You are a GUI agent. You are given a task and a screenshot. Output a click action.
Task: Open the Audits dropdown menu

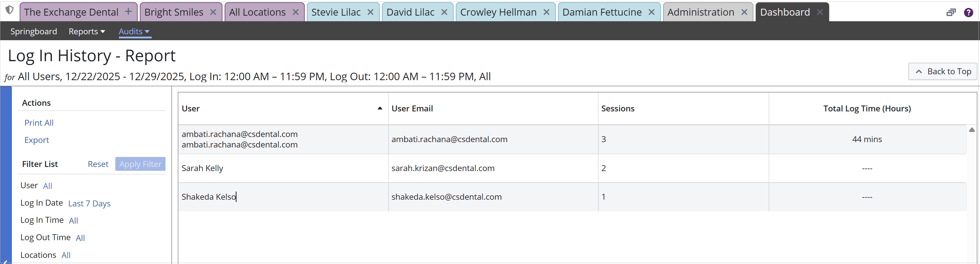tap(134, 31)
